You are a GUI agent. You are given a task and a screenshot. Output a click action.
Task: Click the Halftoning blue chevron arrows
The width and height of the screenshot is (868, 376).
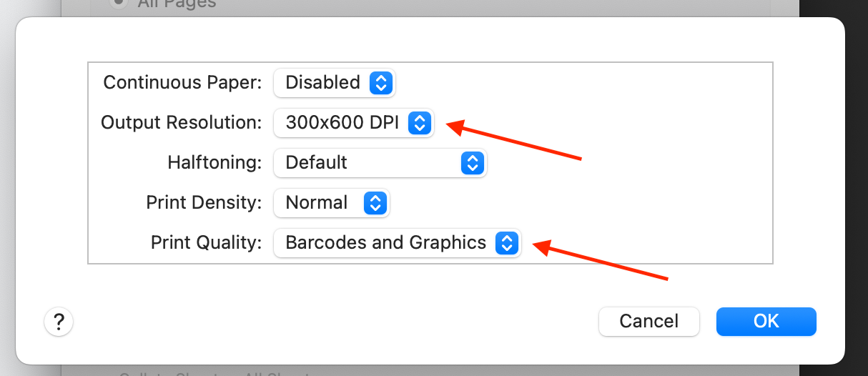(x=471, y=163)
